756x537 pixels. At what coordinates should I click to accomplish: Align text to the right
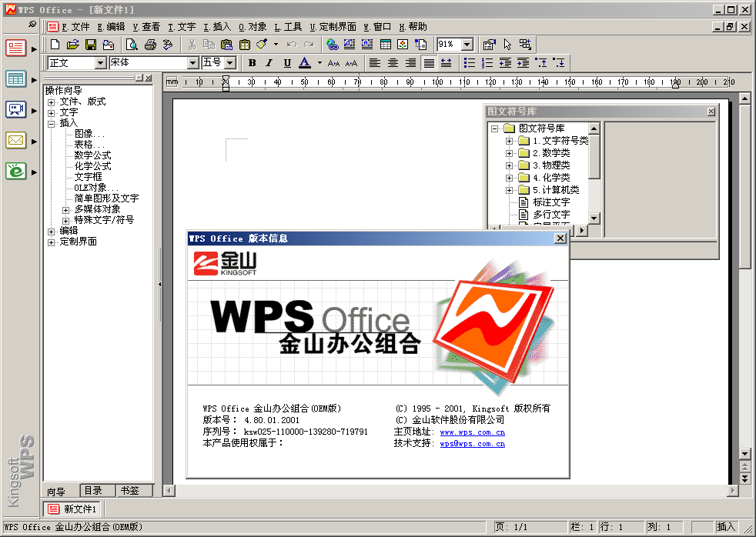click(411, 62)
